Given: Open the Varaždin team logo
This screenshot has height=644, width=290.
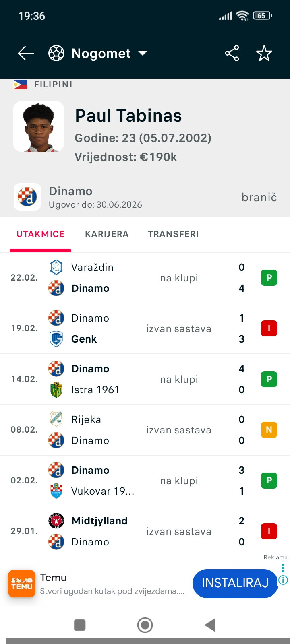Looking at the screenshot, I should click(56, 267).
